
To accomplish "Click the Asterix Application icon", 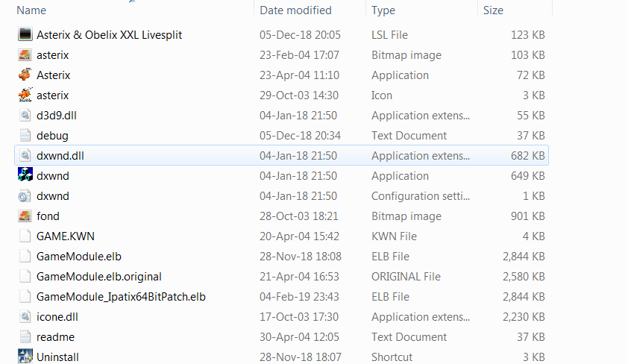I will click(25, 75).
